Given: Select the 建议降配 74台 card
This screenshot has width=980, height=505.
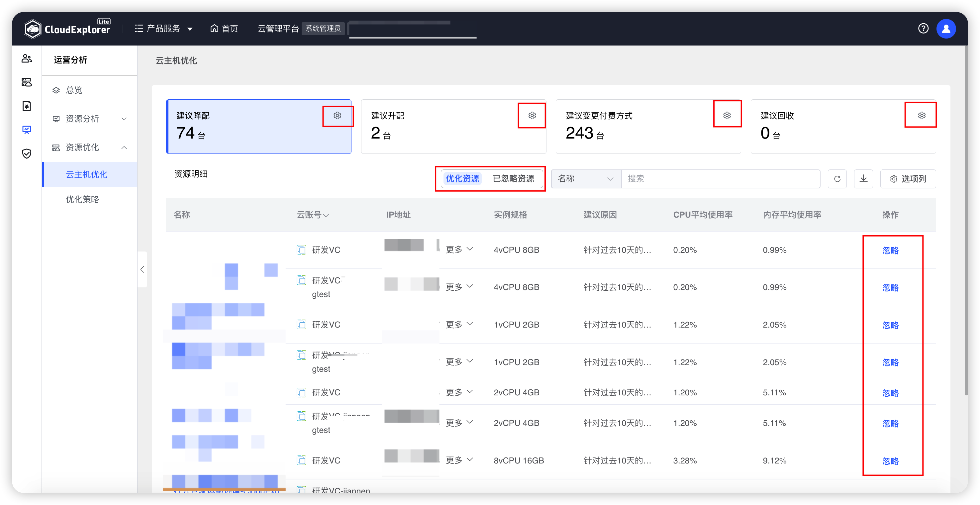Looking at the screenshot, I should click(259, 127).
